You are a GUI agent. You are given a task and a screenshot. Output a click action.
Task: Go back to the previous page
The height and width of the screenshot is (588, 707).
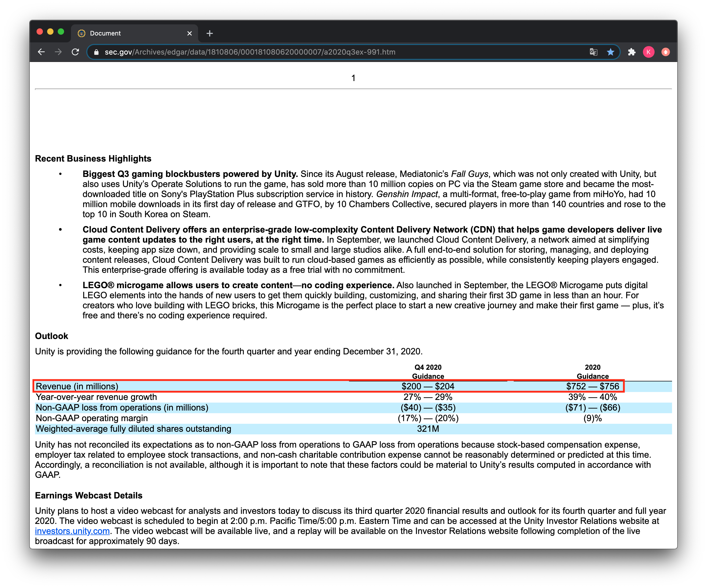(41, 52)
